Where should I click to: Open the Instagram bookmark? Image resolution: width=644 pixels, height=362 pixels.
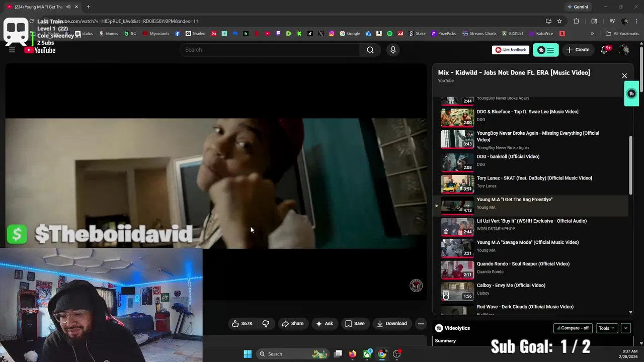332,34
